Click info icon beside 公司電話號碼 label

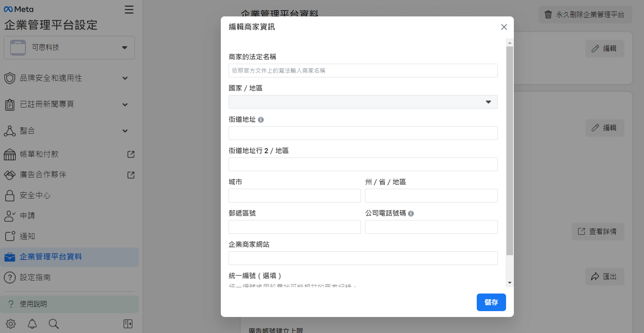click(x=411, y=214)
